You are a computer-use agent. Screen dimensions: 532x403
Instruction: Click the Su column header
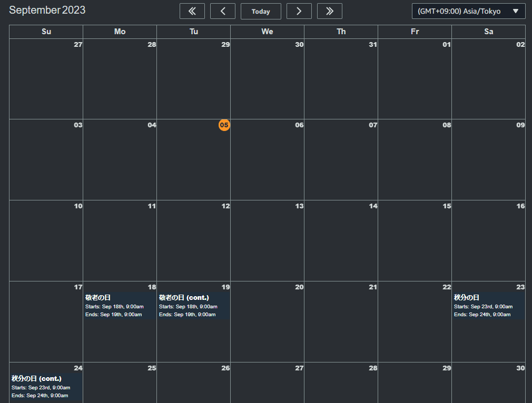pyautogui.click(x=46, y=32)
